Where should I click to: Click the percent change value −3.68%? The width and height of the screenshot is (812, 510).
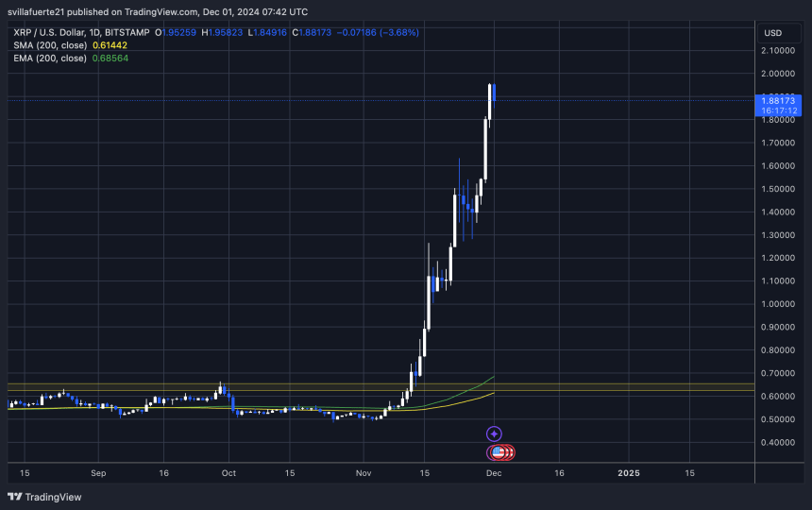click(x=398, y=32)
